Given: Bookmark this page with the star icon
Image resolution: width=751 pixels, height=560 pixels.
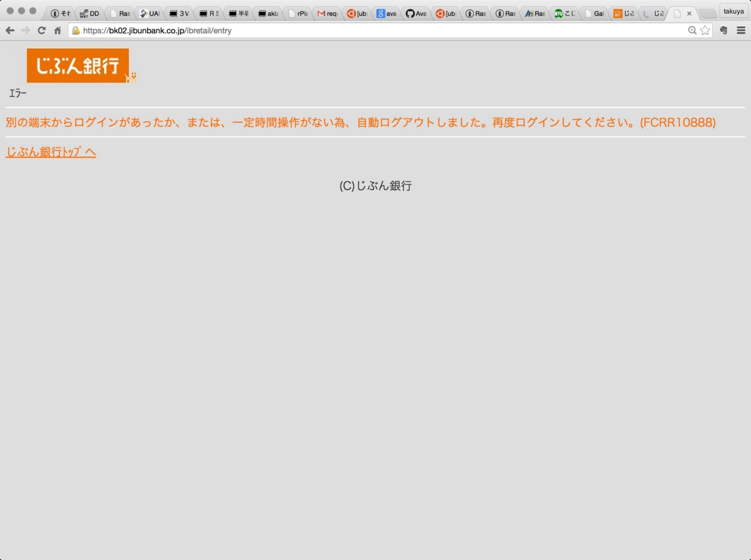Looking at the screenshot, I should click(705, 30).
